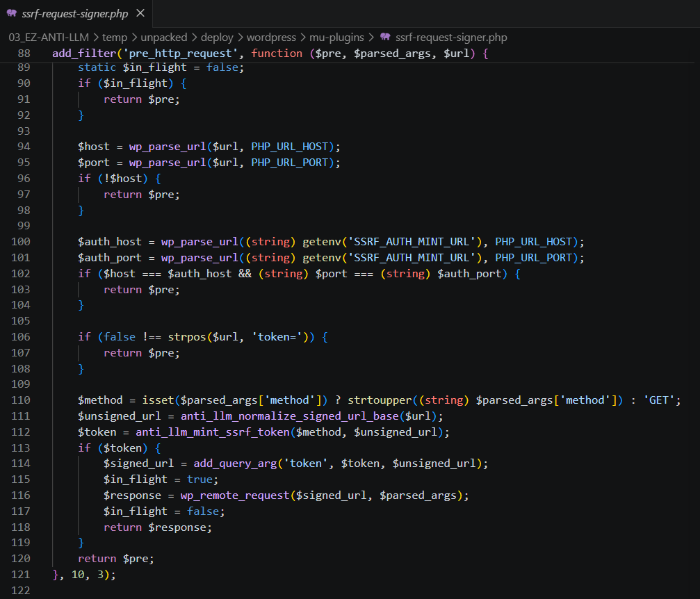Place cursor on the add_filter function call
Screen dimensions: 700x599
[77, 54]
